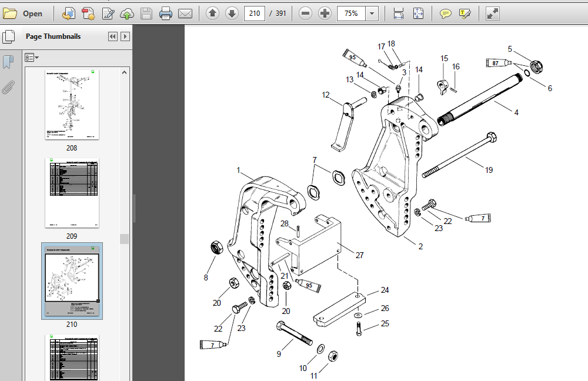Image resolution: width=588 pixels, height=381 pixels.
Task: Click the page number field showing 210
Action: (254, 14)
